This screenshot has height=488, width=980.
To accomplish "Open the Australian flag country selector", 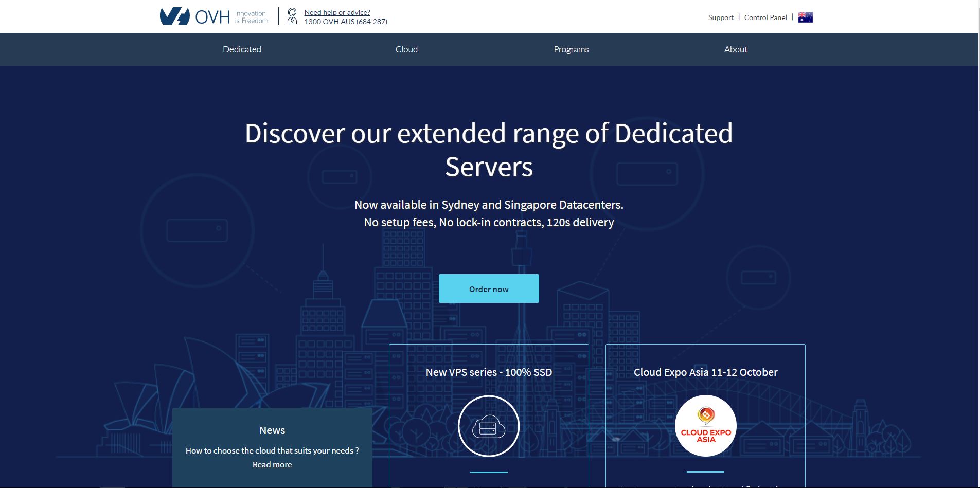I will [x=805, y=17].
